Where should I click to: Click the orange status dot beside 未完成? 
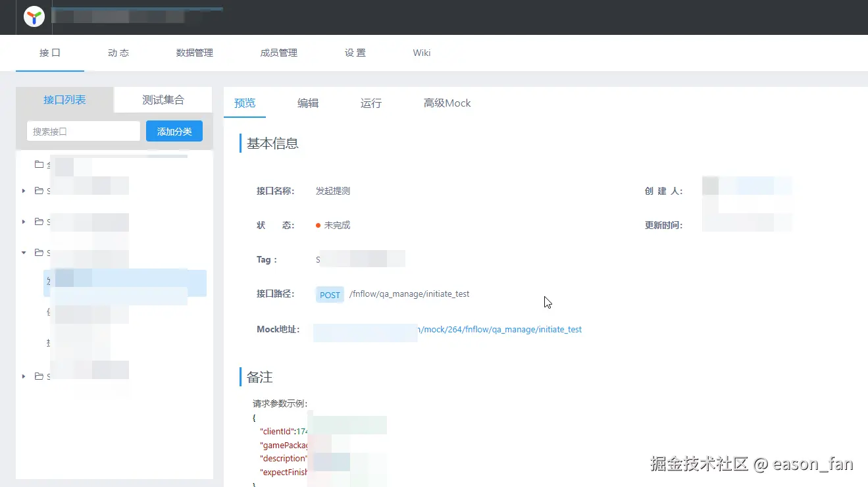click(x=319, y=225)
